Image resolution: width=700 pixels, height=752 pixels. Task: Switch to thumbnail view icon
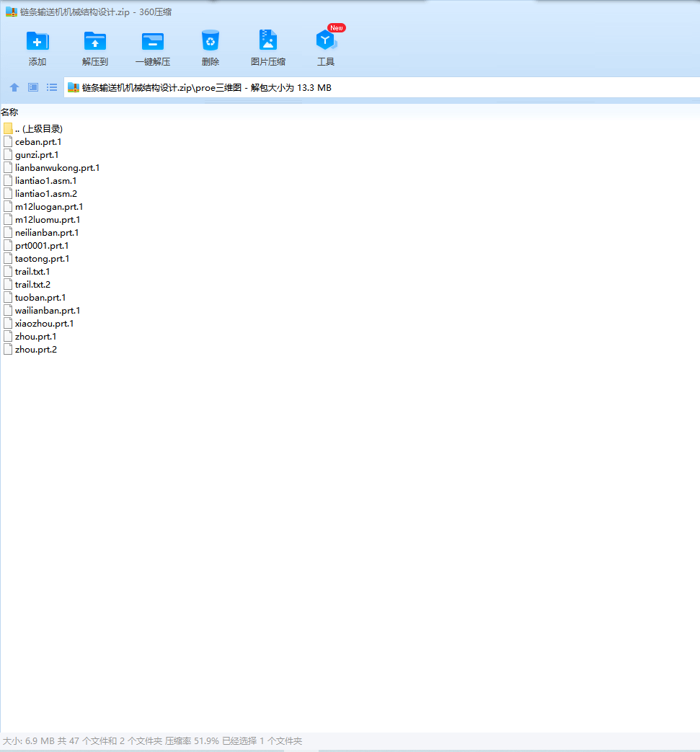(x=33, y=87)
